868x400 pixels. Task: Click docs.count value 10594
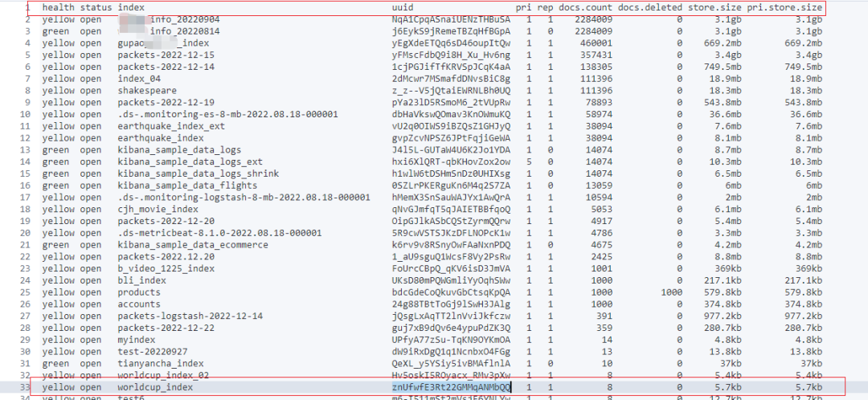(599, 198)
